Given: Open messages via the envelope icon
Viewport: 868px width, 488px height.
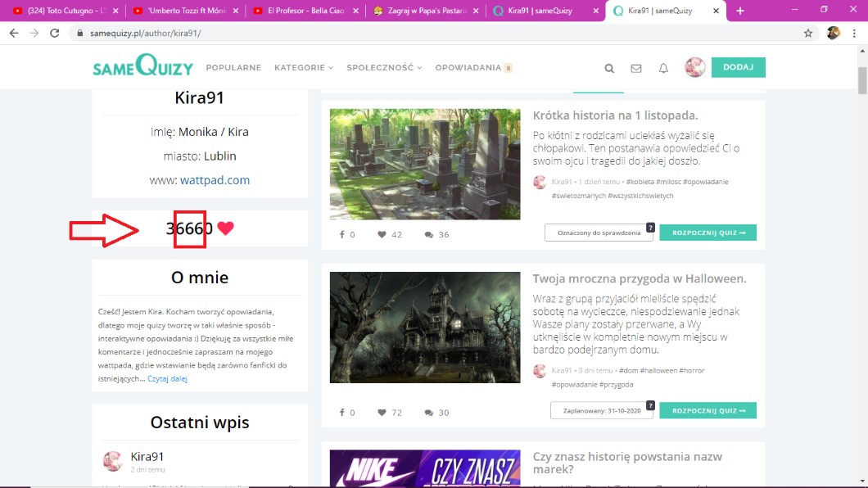Looking at the screenshot, I should [x=636, y=69].
